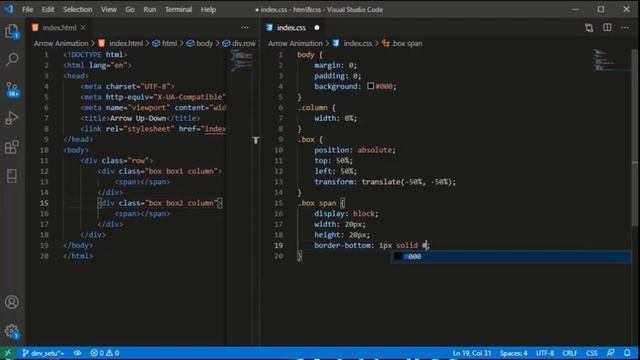Open the Search view in activity bar
640x360 pixels.
(x=12, y=60)
